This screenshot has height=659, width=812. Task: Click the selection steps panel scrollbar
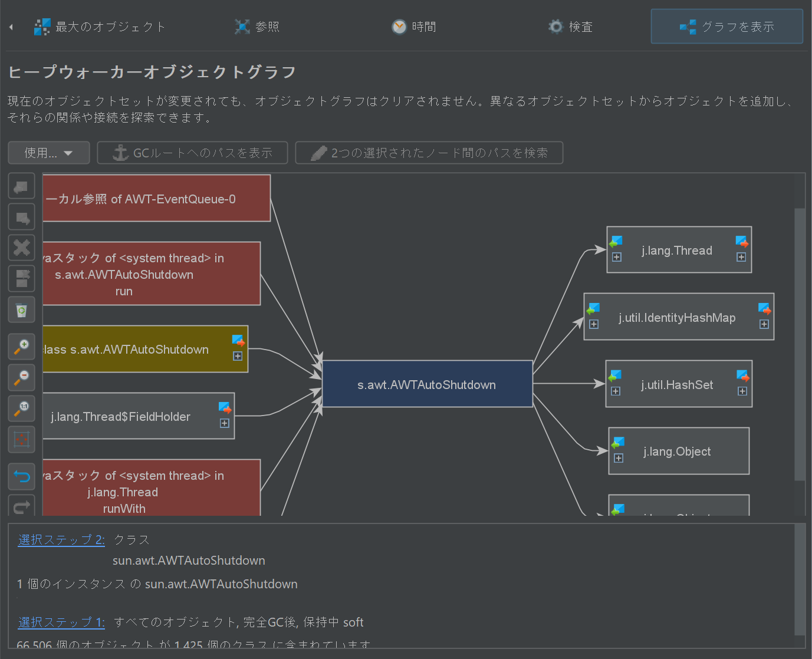pyautogui.click(x=800, y=579)
